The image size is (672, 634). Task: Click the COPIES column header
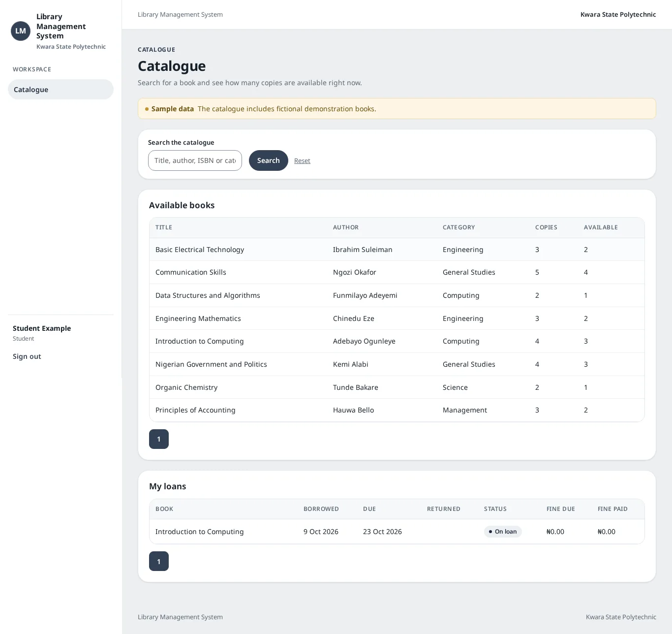pos(546,227)
